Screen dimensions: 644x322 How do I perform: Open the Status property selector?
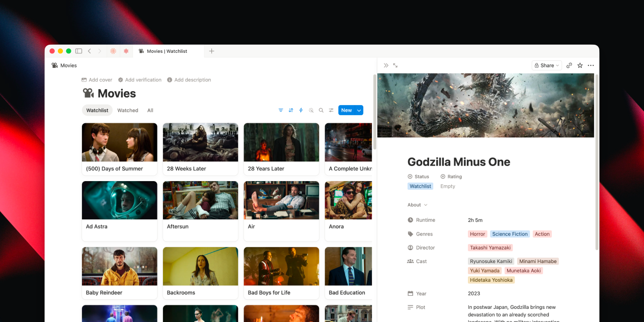pyautogui.click(x=418, y=177)
